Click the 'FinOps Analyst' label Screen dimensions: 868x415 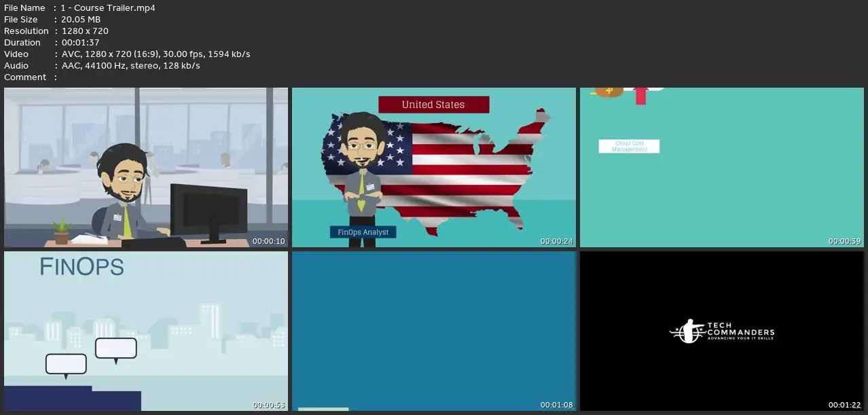(x=363, y=232)
